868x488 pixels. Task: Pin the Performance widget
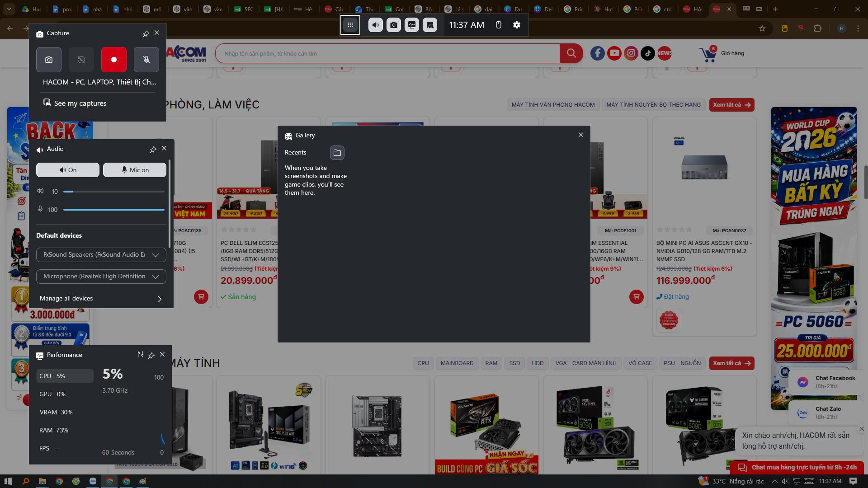[x=151, y=355]
